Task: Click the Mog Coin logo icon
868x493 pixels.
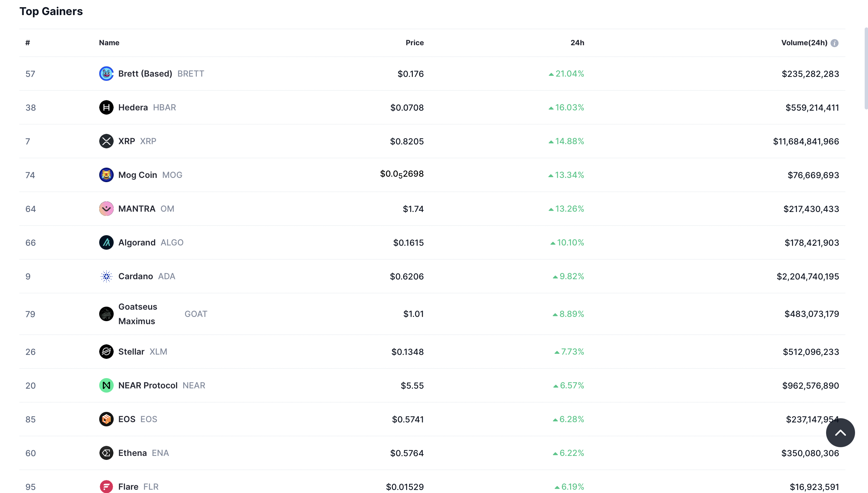Action: 106,175
